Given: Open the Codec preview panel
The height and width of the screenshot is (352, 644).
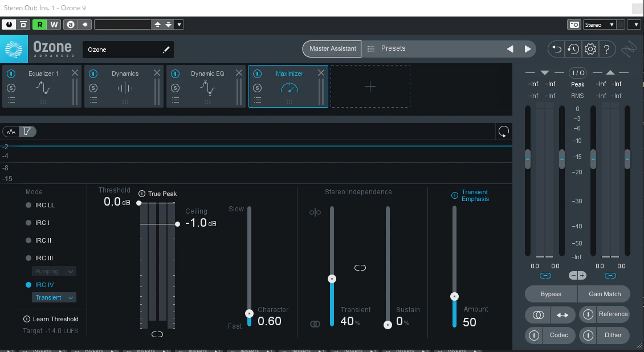Looking at the screenshot, I should click(559, 335).
